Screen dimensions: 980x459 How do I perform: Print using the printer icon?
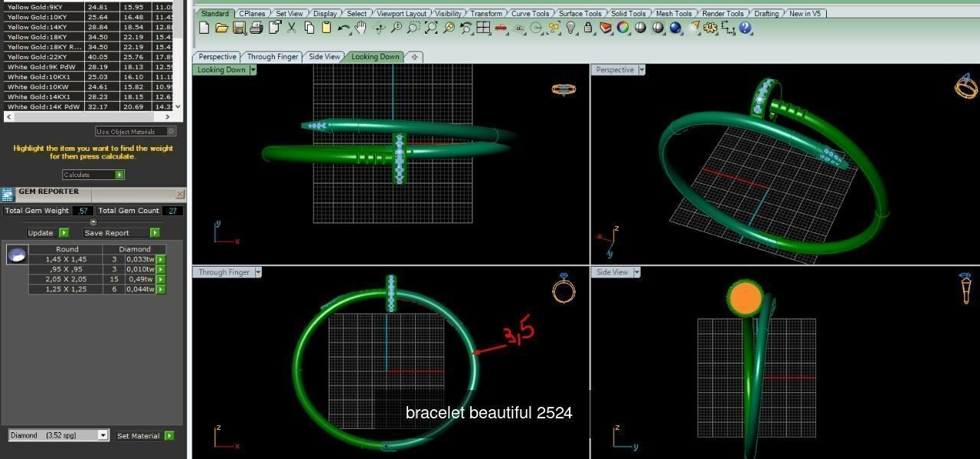point(256,28)
